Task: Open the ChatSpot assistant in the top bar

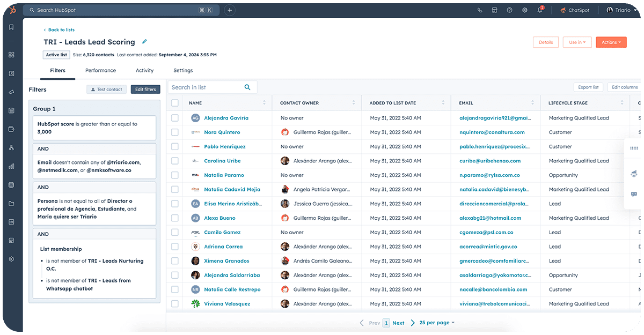Action: (575, 10)
